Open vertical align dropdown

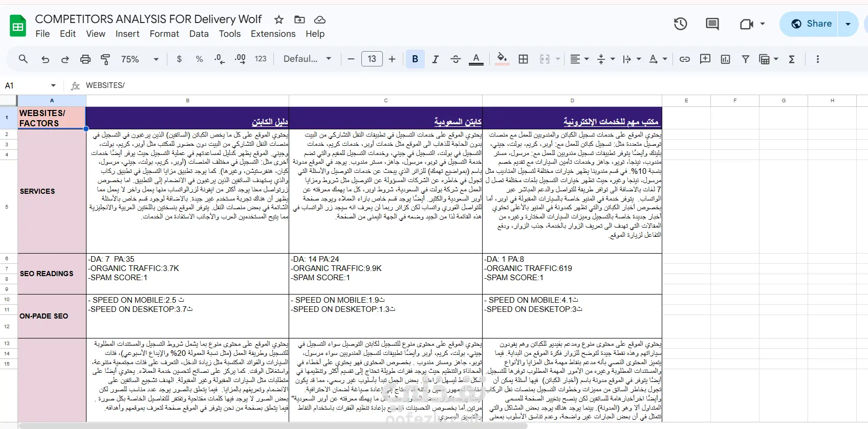coord(606,59)
